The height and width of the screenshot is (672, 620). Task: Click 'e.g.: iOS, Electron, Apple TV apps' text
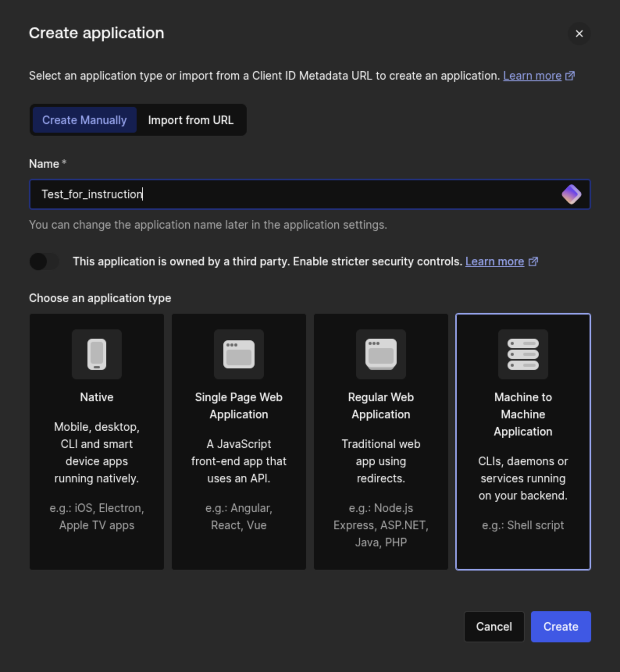click(97, 517)
